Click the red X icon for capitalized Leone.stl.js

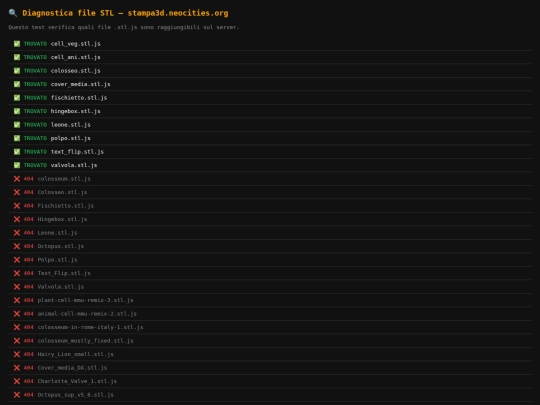pyautogui.click(x=17, y=233)
